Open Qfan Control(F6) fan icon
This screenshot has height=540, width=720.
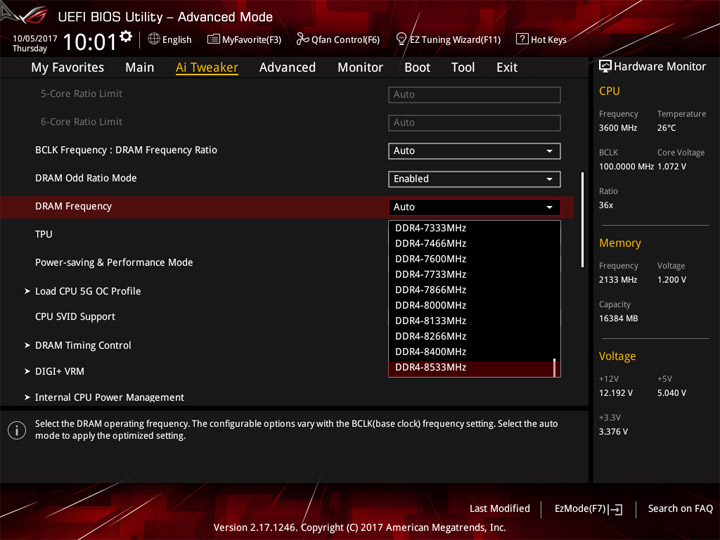pos(303,39)
